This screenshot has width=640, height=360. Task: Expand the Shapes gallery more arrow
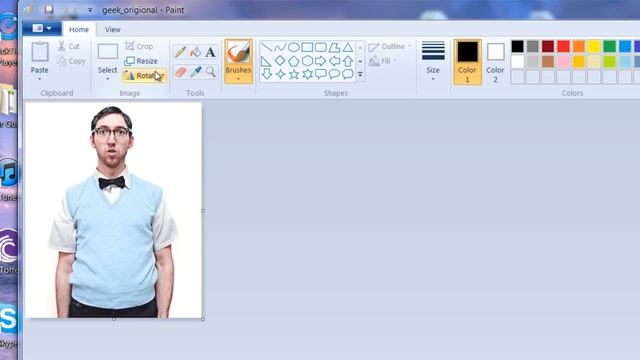coord(360,74)
